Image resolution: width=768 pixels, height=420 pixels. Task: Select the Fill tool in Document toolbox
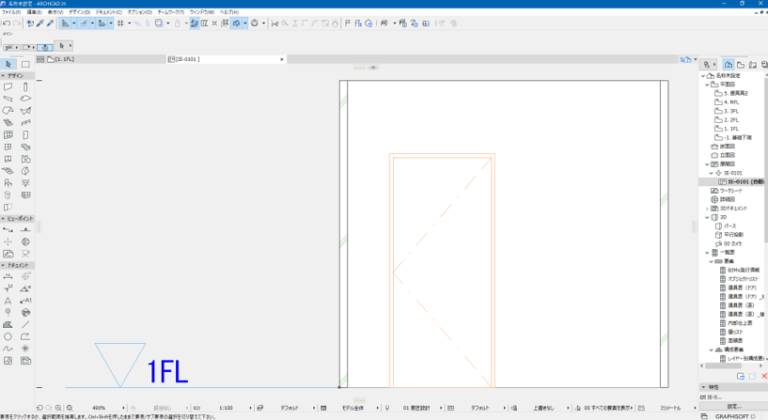tap(8, 324)
